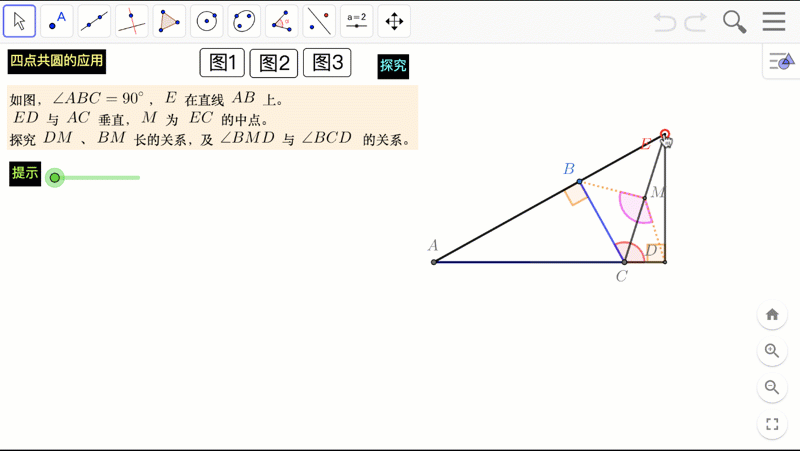Select the Point tool
The height and width of the screenshot is (451, 800).
(57, 21)
